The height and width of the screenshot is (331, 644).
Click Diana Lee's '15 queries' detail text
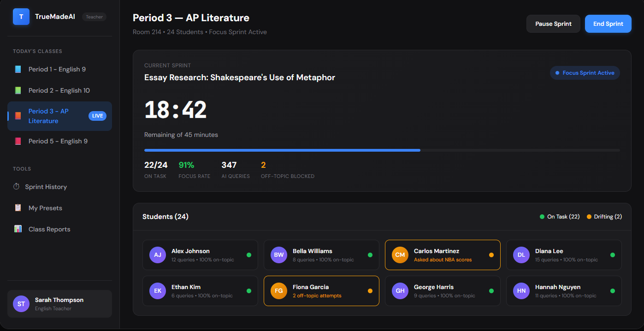[567, 260]
